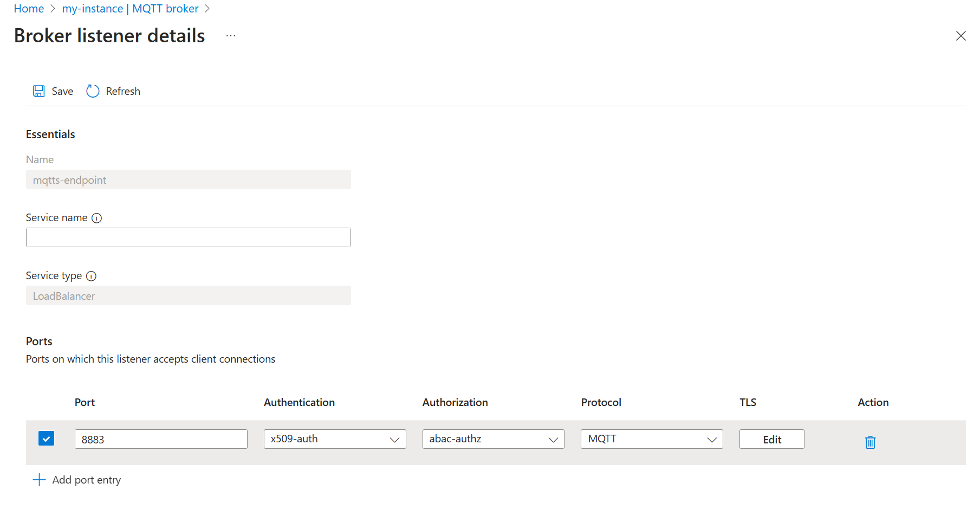Uncheck the port 8883 row checkbox
The width and height of the screenshot is (980, 509).
(x=46, y=438)
